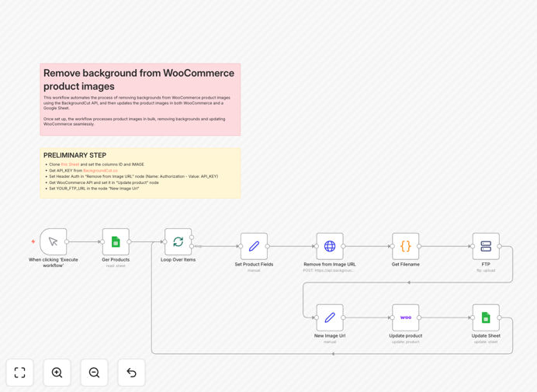Select the yellow PRELIMINARY STEP sticky note

(x=140, y=173)
